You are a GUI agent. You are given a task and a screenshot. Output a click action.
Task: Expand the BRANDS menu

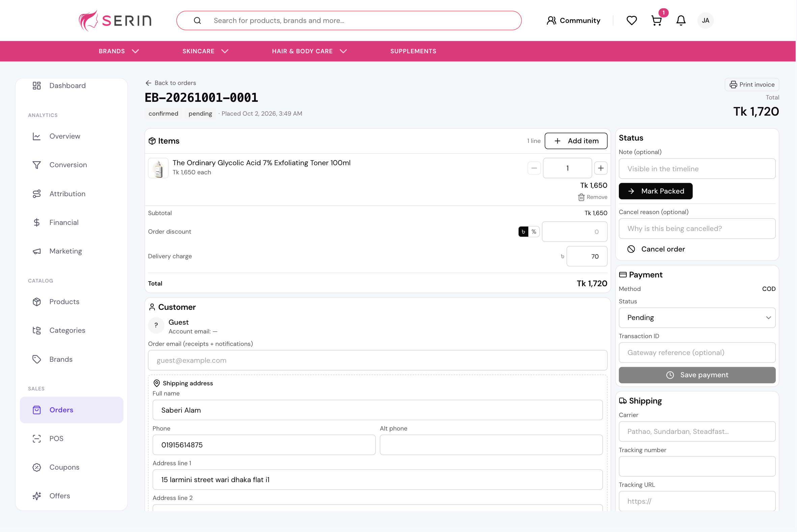tap(119, 51)
